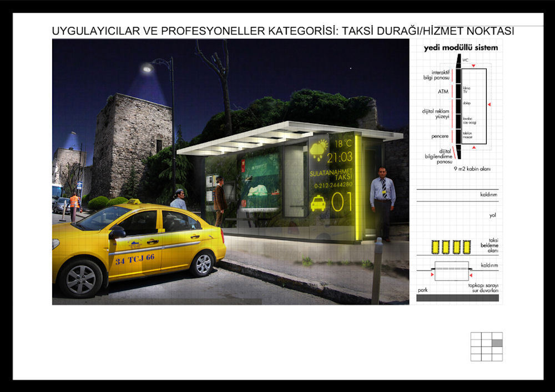Click the 'kaldırım' label just above 'yol'
555x392 pixels.
tap(488, 195)
